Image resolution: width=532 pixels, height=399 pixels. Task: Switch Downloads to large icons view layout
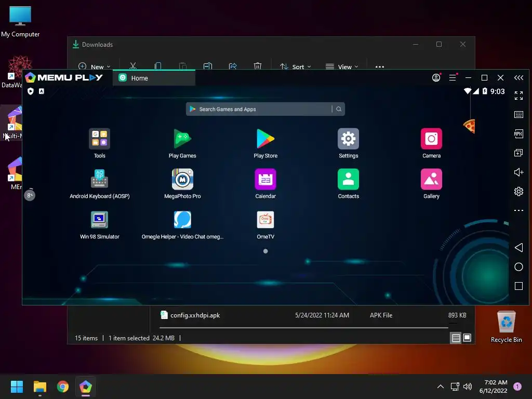click(x=467, y=338)
